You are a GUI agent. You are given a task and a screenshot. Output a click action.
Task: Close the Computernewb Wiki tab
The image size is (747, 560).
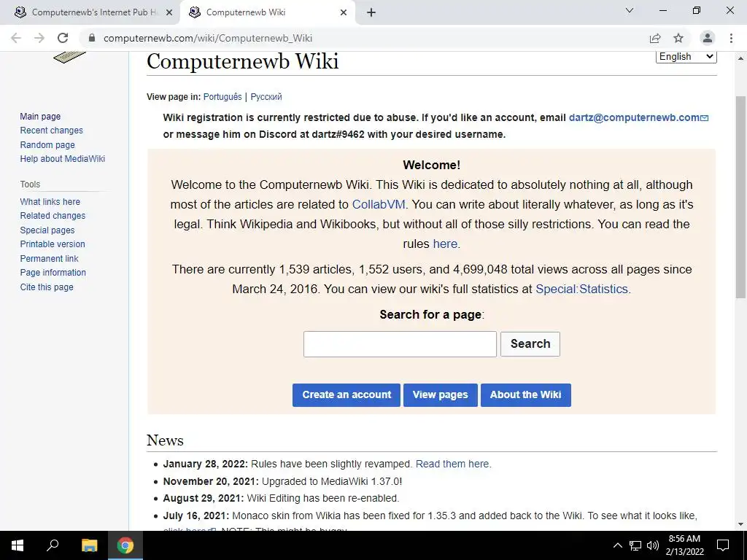pos(344,12)
